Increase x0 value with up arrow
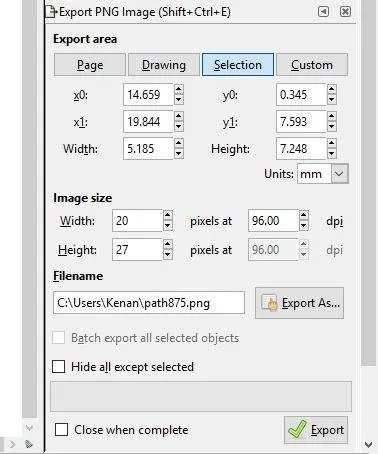The height and width of the screenshot is (454, 378). (x=179, y=89)
